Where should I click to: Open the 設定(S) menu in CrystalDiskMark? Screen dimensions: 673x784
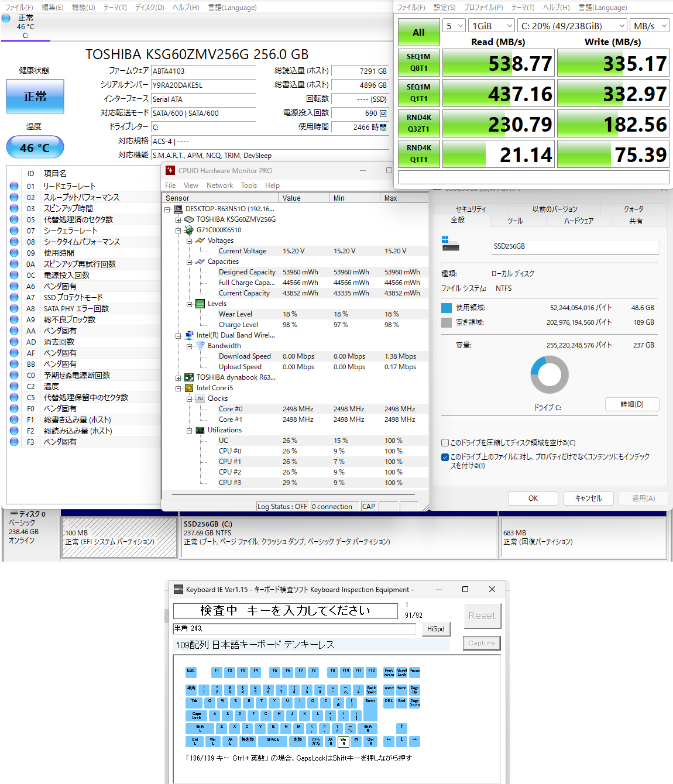(444, 8)
